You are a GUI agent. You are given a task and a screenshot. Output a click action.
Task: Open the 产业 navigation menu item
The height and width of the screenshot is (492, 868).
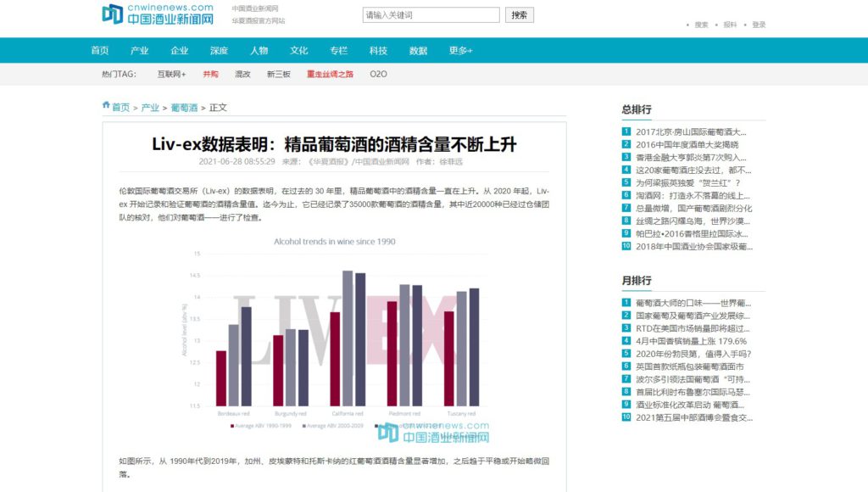click(x=140, y=50)
